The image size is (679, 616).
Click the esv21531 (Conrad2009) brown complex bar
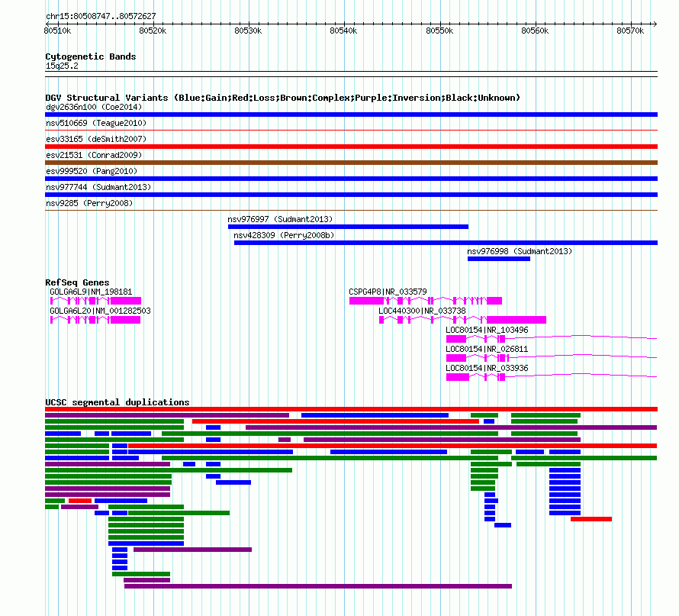point(351,163)
